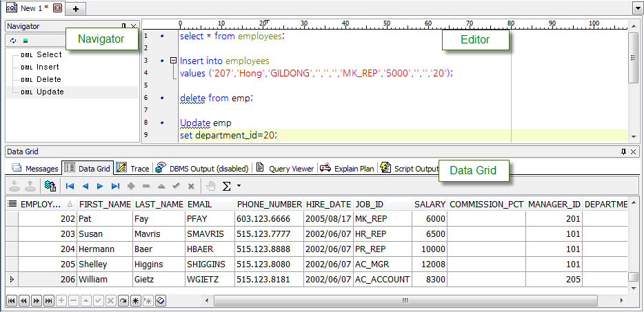The image size is (644, 312).
Task: Select the Delete DML item in Navigator
Action: pyautogui.click(x=48, y=79)
